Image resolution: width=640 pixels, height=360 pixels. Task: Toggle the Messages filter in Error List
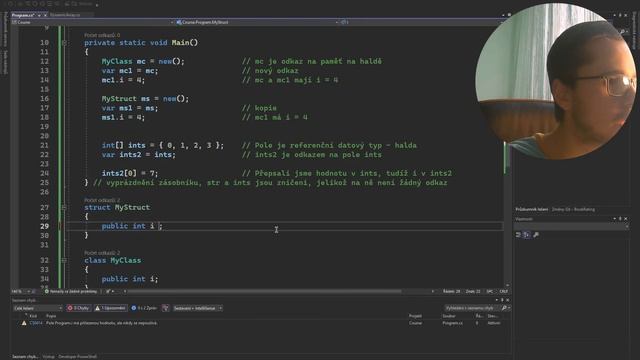[x=144, y=308]
